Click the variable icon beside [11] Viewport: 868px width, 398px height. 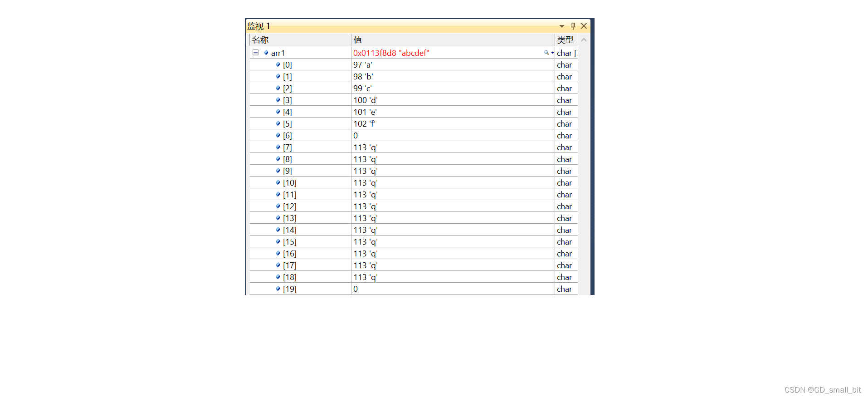pyautogui.click(x=278, y=194)
